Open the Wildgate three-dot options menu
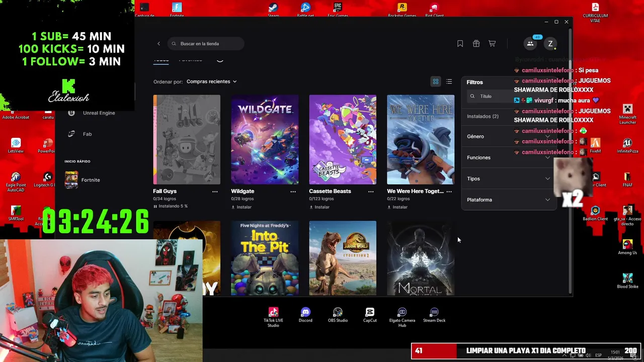 point(293,192)
